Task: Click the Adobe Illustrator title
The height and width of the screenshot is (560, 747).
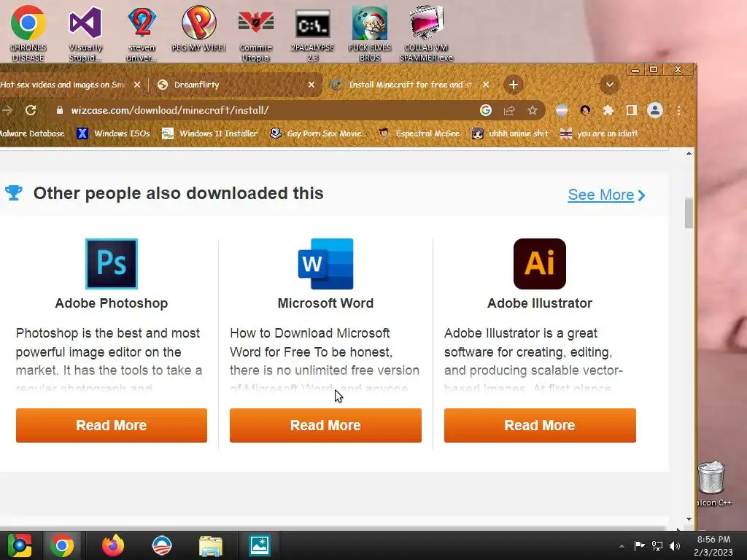Action: tap(540, 303)
